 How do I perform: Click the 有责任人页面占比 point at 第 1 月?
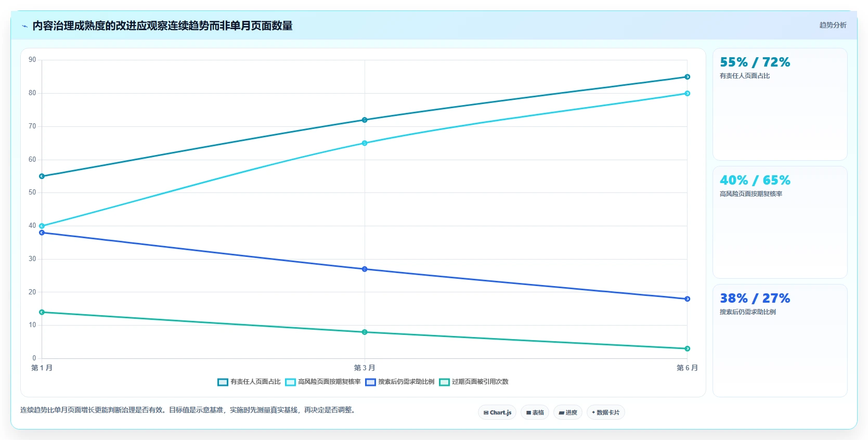pos(42,176)
